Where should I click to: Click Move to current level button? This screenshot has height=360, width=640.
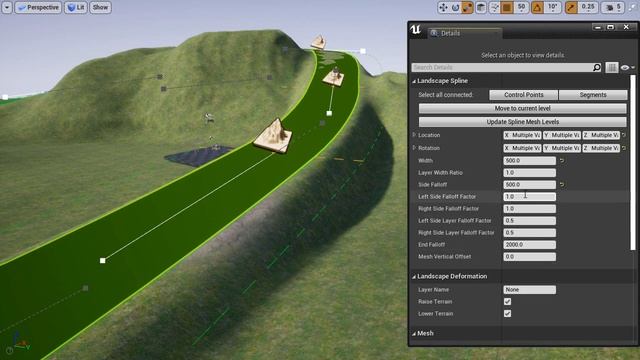click(522, 108)
